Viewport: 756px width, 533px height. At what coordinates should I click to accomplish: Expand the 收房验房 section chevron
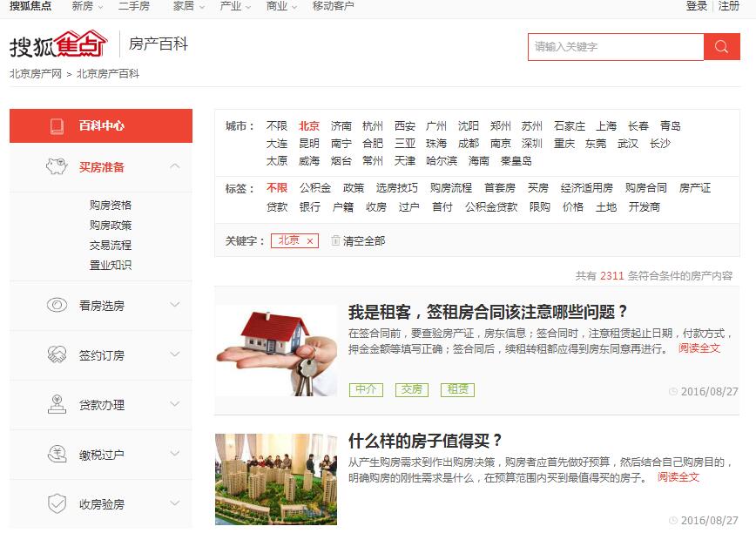pos(175,503)
